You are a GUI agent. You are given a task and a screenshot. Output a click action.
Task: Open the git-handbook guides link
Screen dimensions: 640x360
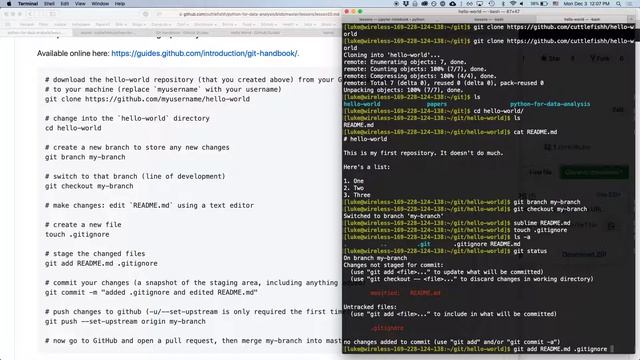tap(205, 53)
